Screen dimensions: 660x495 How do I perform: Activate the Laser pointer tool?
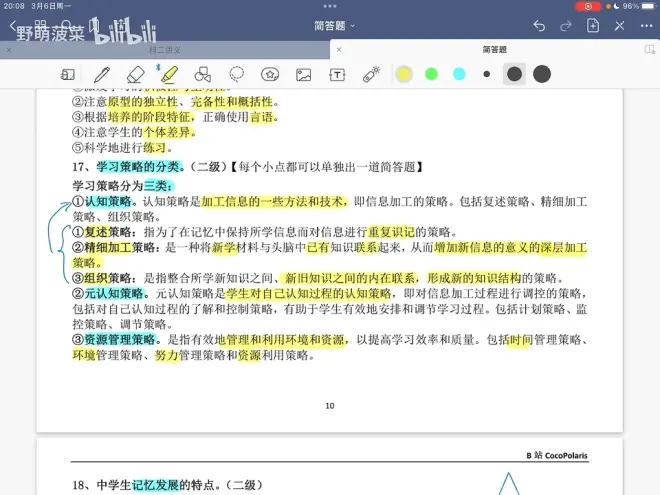tap(371, 74)
